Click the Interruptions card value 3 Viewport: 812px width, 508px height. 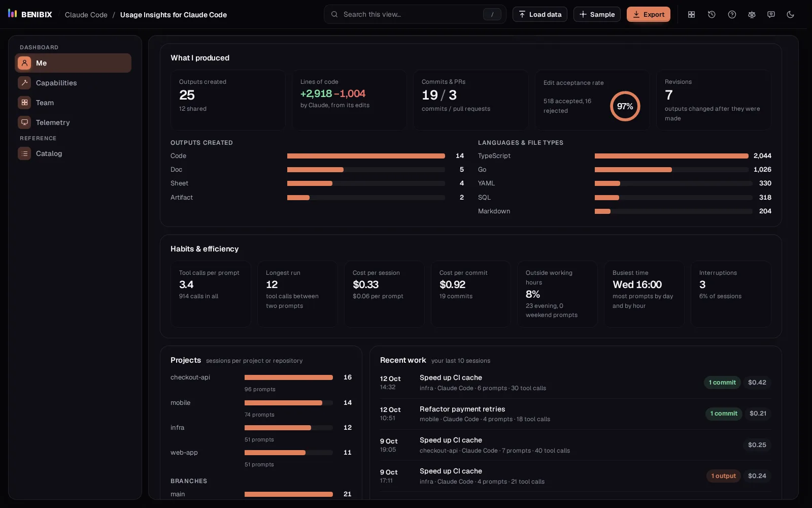tap(702, 284)
